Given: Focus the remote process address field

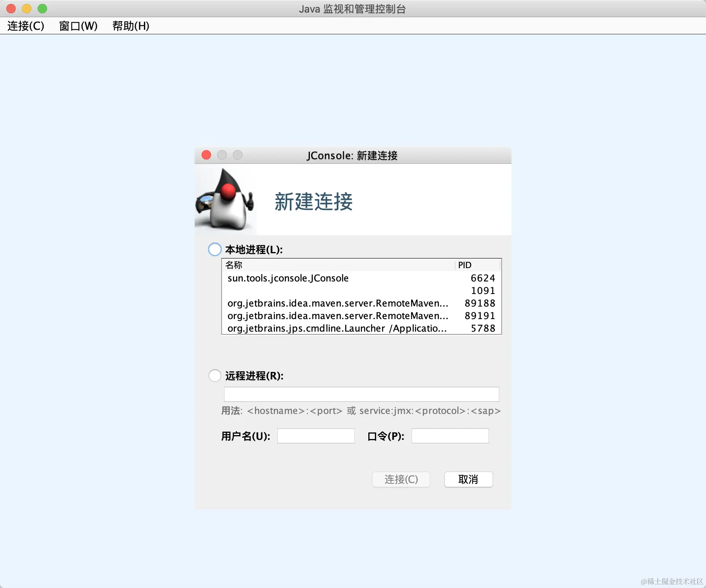Looking at the screenshot, I should (361, 394).
